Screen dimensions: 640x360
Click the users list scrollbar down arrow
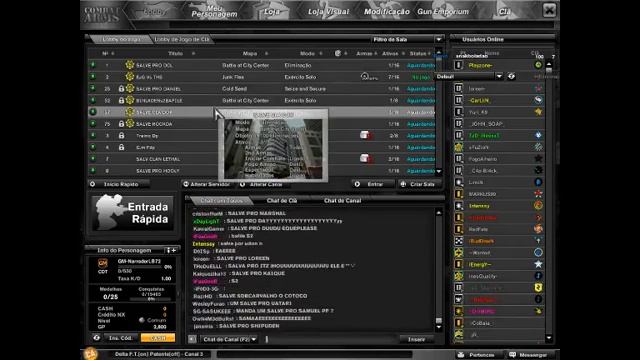pos(549,338)
